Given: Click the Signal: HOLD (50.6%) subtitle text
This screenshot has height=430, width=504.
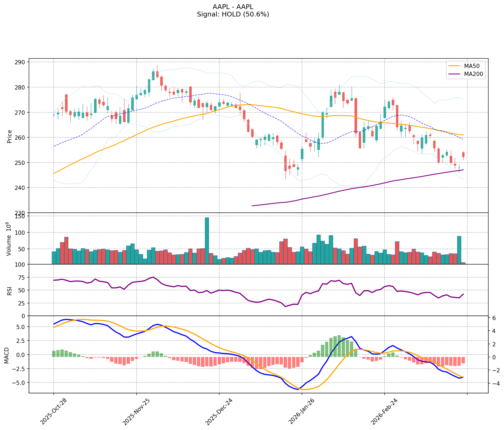Looking at the screenshot, I should coord(233,14).
